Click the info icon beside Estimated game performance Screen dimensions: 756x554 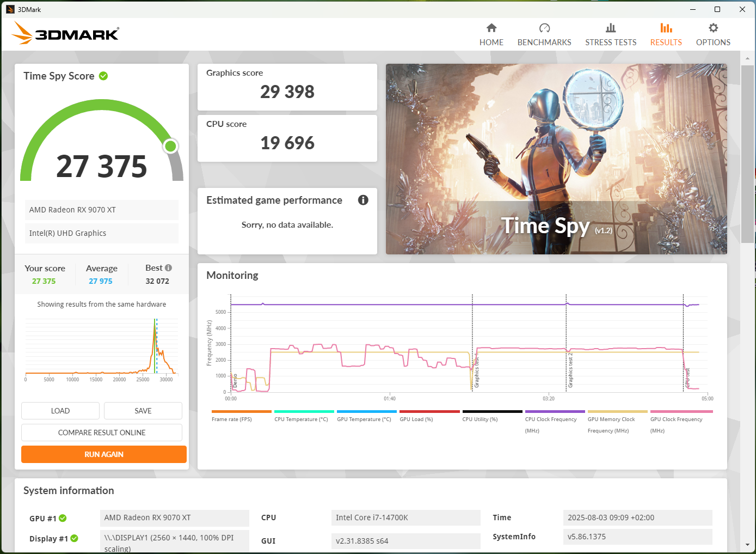(x=362, y=200)
